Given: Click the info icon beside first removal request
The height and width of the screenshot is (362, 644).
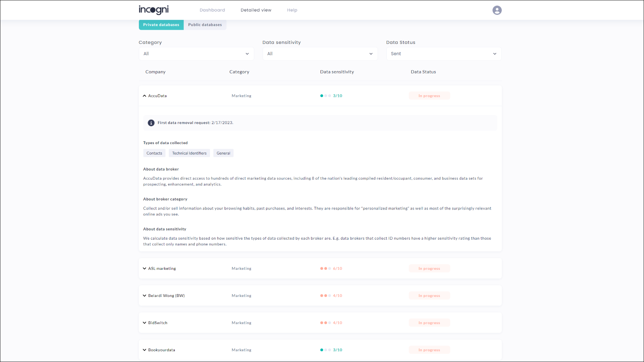Looking at the screenshot, I should (151, 123).
